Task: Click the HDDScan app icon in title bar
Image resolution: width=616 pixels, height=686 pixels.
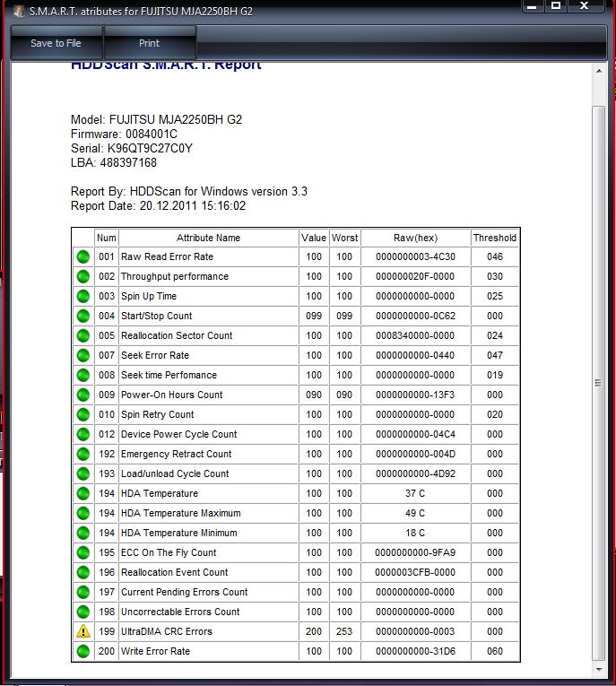Action: 19,11
